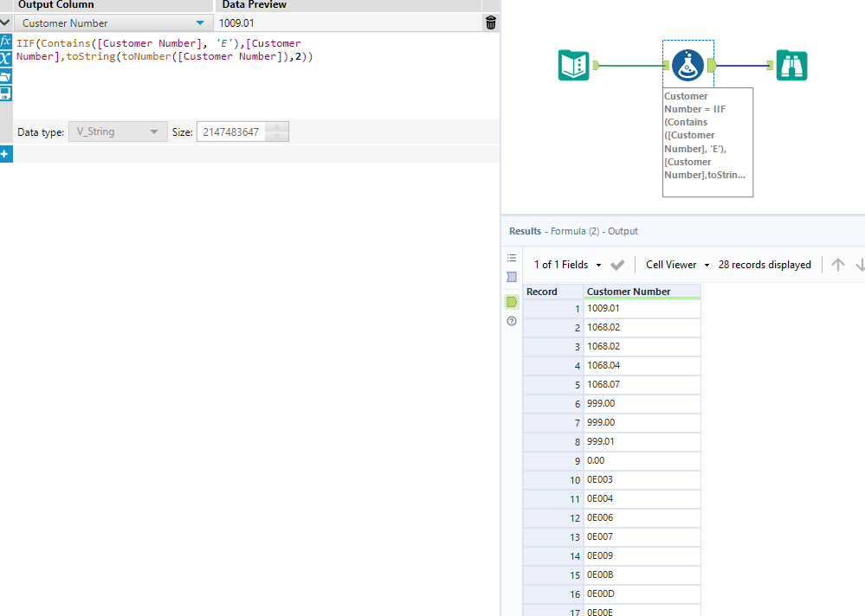This screenshot has width=865, height=616.
Task: Click the Size field stepper arrows
Action: pyautogui.click(x=277, y=132)
